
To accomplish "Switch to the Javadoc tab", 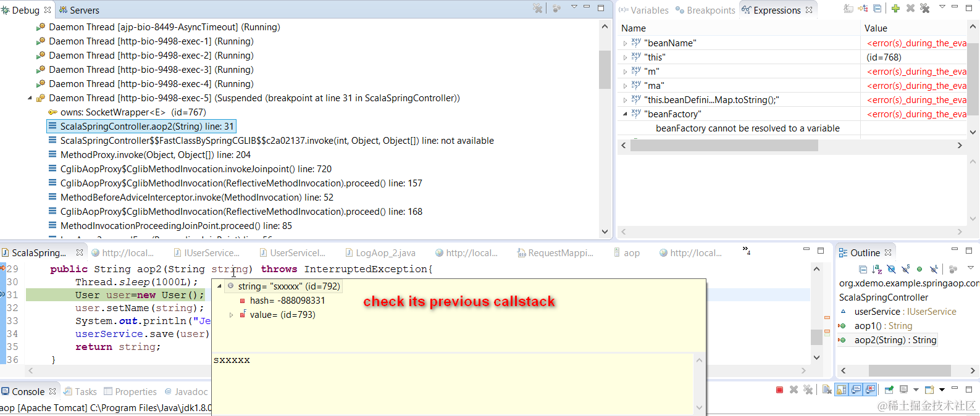I will [186, 392].
